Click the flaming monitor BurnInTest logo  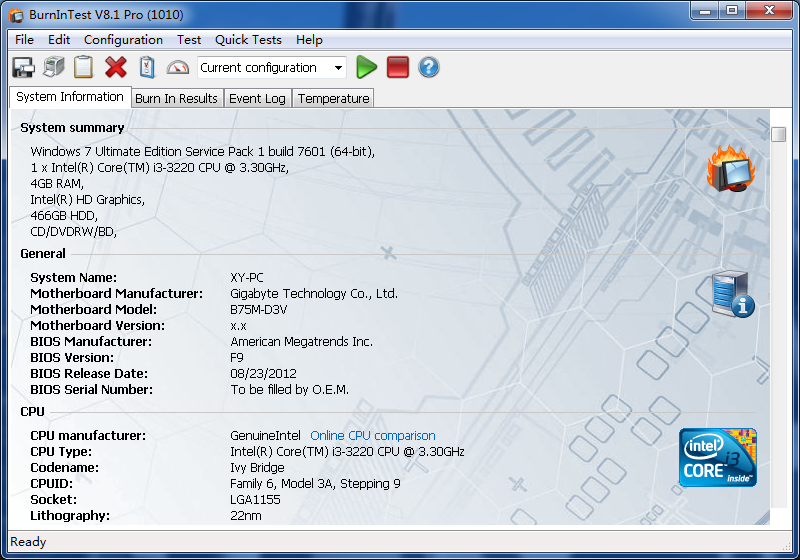click(731, 168)
